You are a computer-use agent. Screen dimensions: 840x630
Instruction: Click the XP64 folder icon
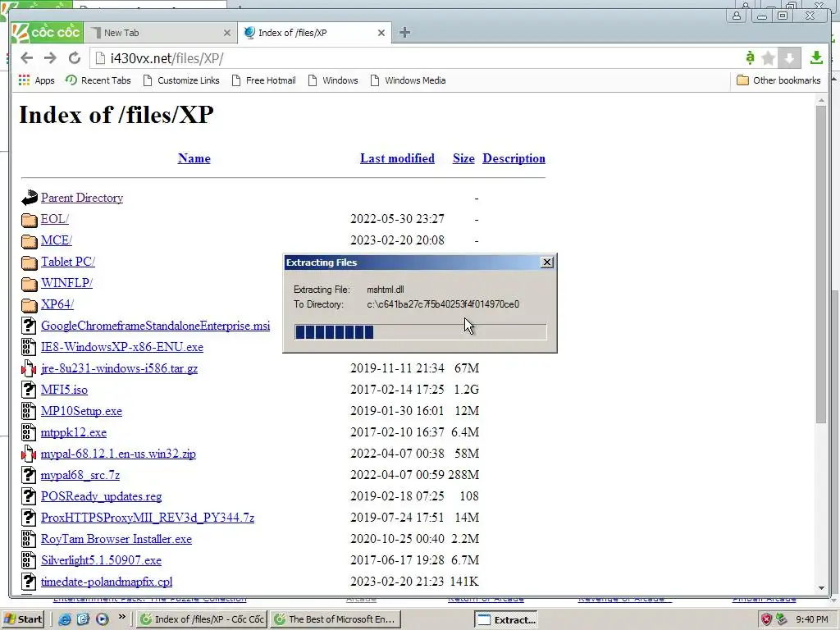[29, 304]
